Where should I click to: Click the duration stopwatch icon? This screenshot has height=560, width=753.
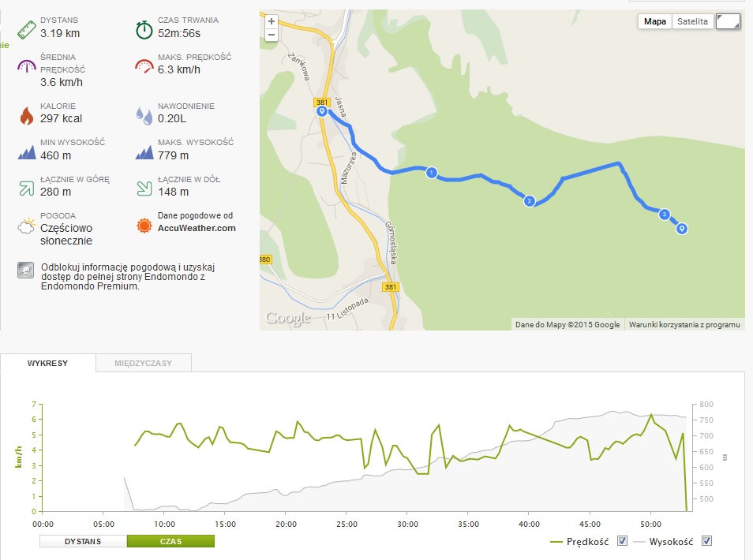coord(144,29)
